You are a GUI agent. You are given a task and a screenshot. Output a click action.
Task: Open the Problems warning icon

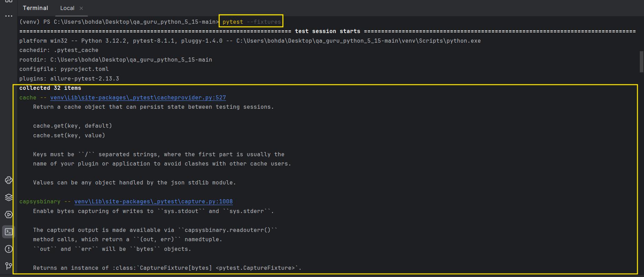(x=9, y=249)
